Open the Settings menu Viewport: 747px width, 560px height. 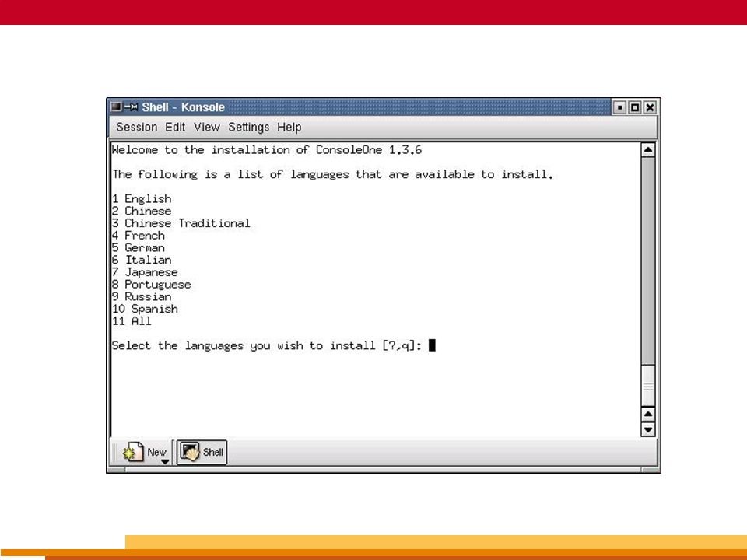[x=248, y=127]
